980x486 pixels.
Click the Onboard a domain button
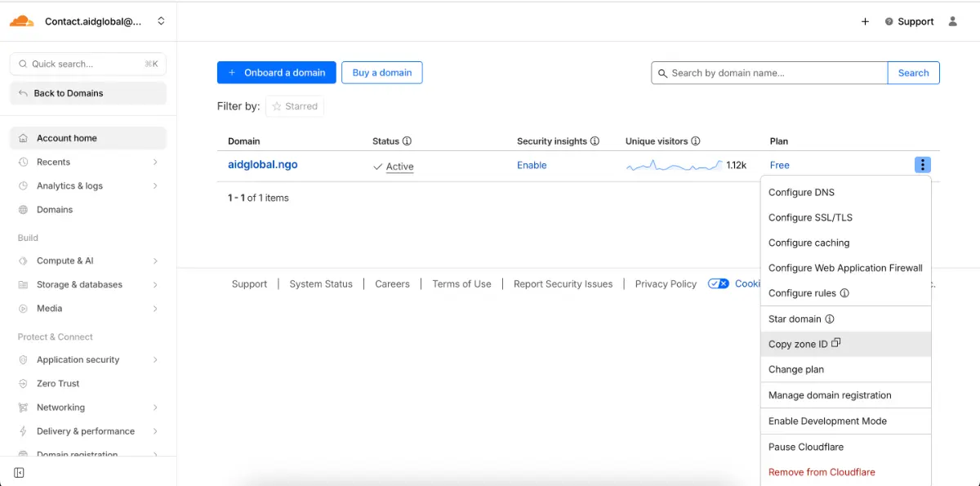(x=276, y=73)
